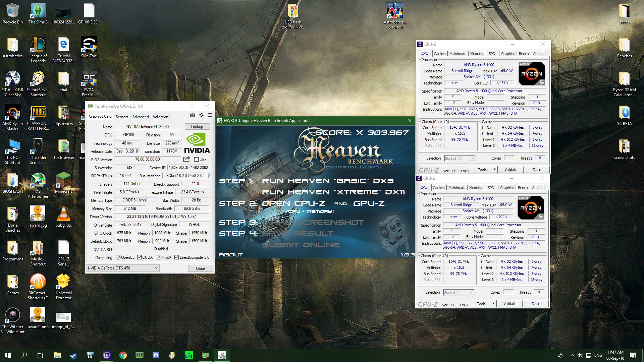
Task: Toggle the DirectCompute 5.0 checkbox
Action: (176, 257)
